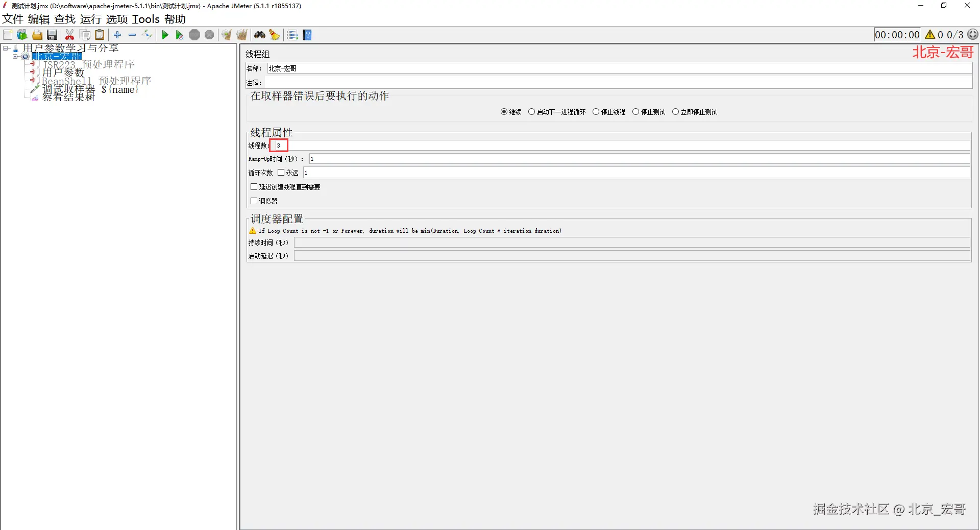Image resolution: width=980 pixels, height=530 pixels.
Task: Open the Tools menu
Action: (x=146, y=19)
